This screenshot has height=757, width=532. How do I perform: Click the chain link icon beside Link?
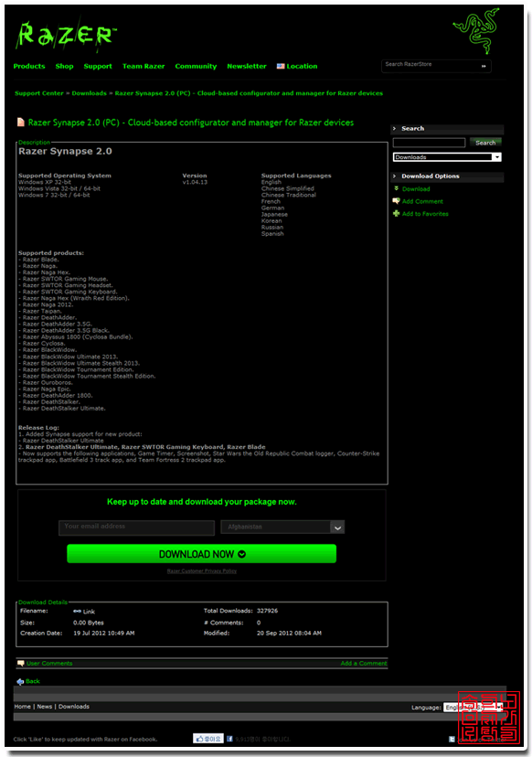(78, 612)
